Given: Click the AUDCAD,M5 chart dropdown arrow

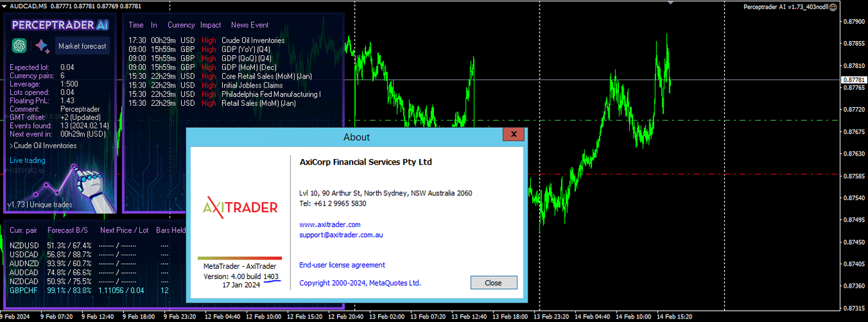Looking at the screenshot, I should click(5, 5).
